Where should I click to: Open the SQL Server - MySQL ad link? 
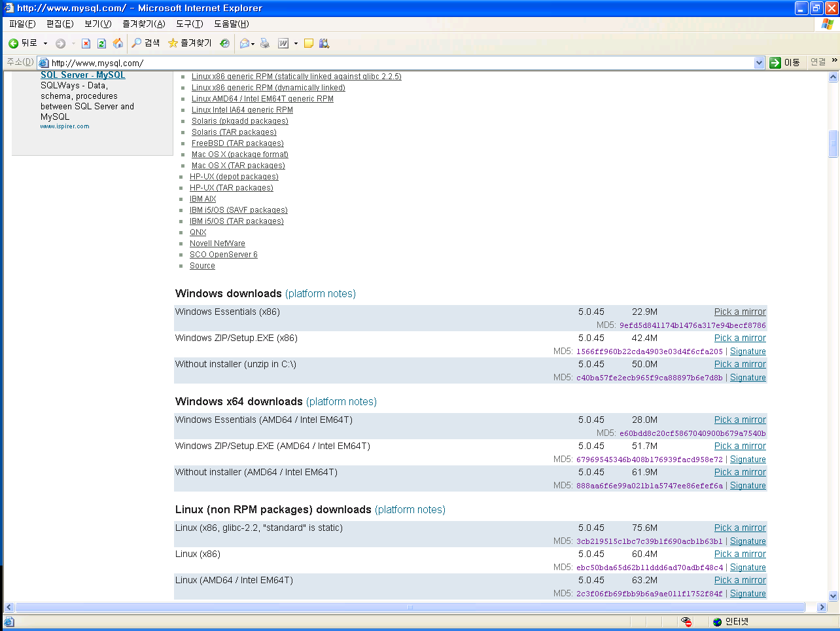(x=83, y=75)
